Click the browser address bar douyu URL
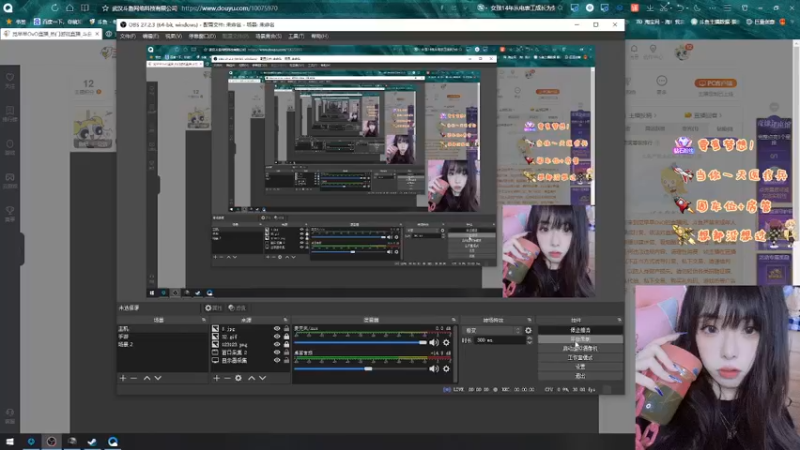The width and height of the screenshot is (800, 450). click(x=230, y=8)
